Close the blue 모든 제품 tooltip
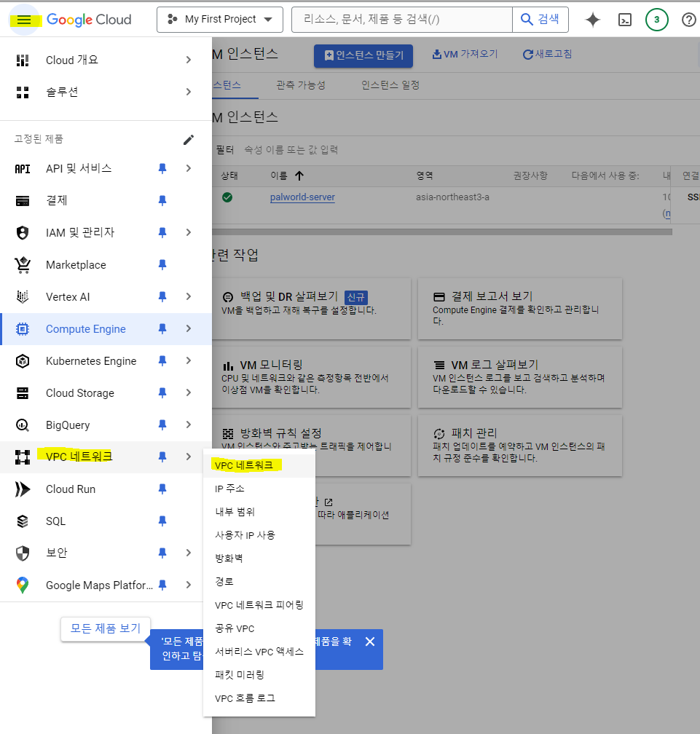The height and width of the screenshot is (734, 700). tap(370, 642)
